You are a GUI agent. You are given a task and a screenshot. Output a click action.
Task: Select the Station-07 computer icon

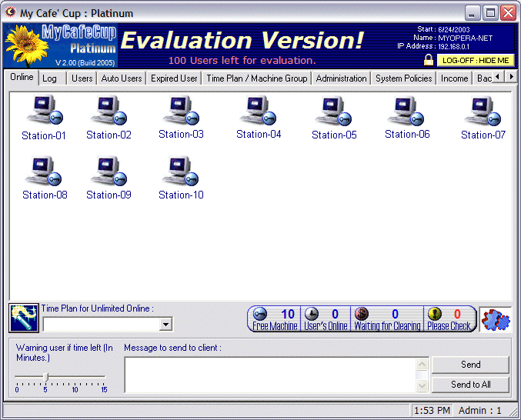(483, 111)
